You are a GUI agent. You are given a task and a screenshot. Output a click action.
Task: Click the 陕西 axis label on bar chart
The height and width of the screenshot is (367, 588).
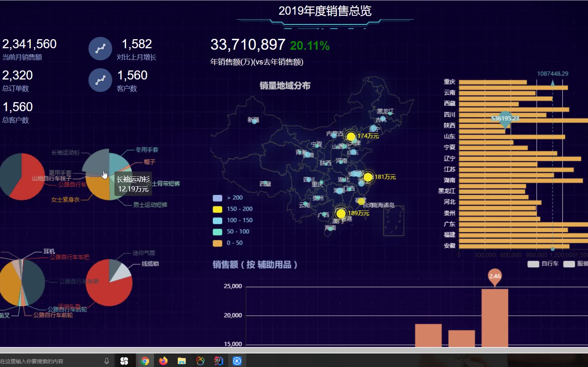[449, 125]
